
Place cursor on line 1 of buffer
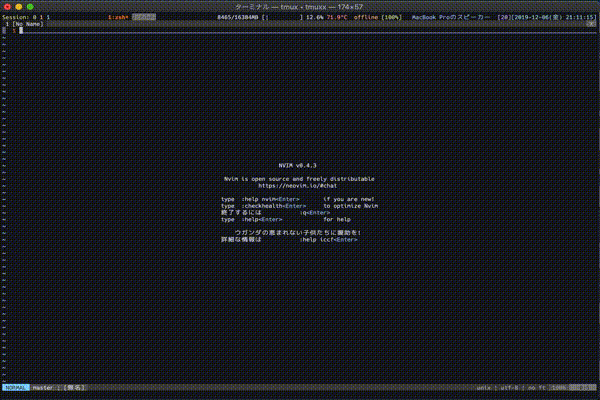point(308,31)
